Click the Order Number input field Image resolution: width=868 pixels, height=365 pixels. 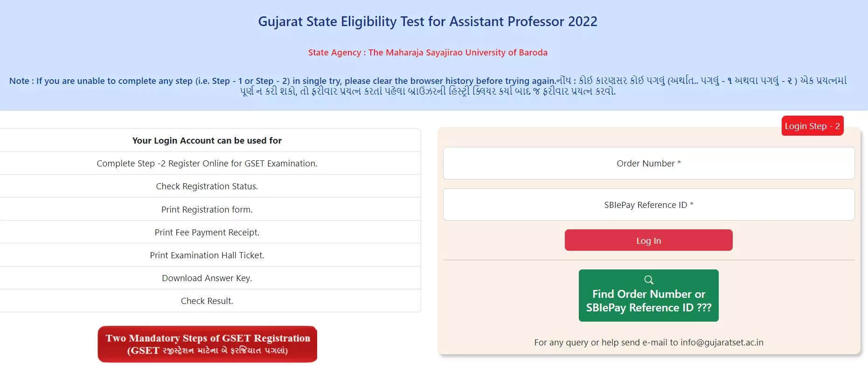click(x=649, y=163)
